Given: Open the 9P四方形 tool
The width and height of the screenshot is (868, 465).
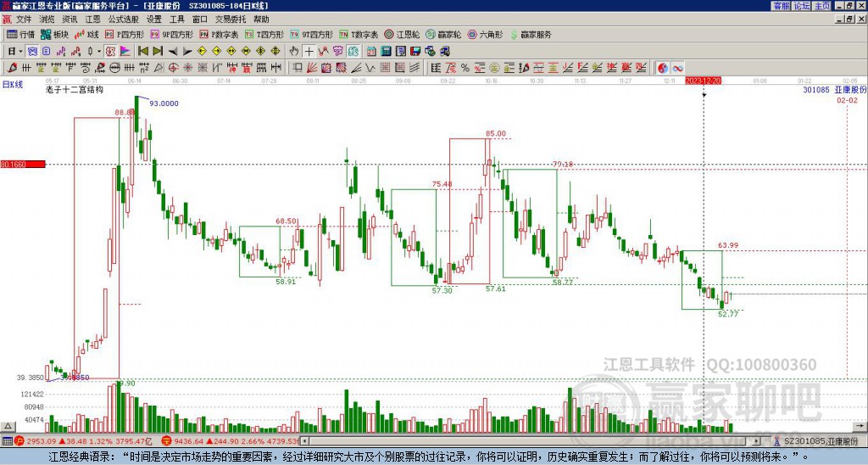Looking at the screenshot, I should 171,34.
